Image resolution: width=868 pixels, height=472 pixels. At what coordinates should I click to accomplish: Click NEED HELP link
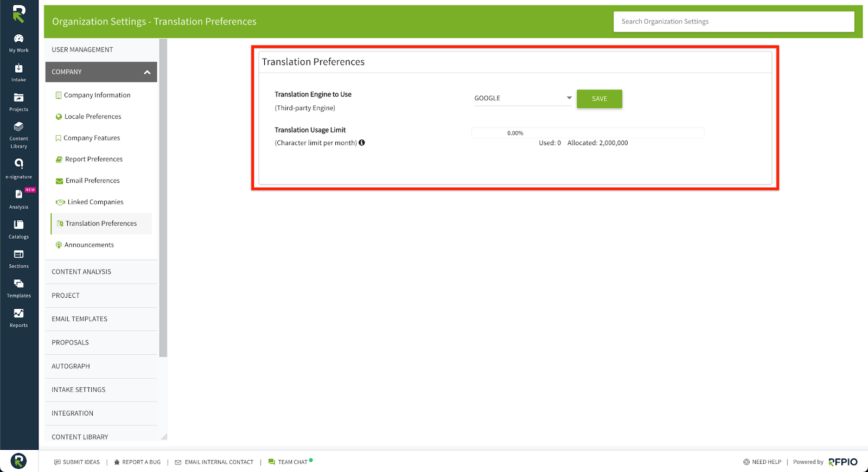tap(762, 462)
